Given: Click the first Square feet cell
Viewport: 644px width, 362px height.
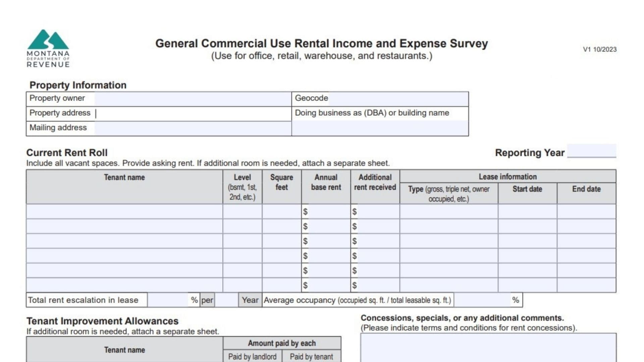Looking at the screenshot, I should tap(282, 212).
